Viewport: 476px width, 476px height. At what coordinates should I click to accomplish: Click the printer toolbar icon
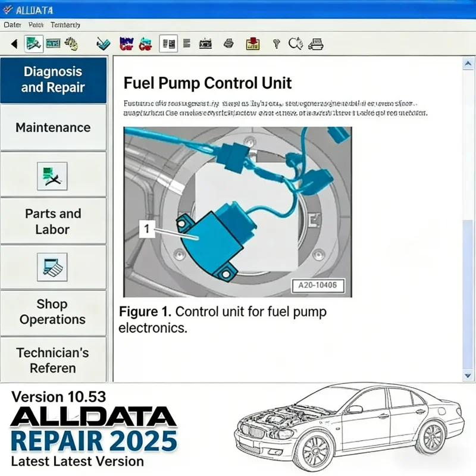pos(316,44)
